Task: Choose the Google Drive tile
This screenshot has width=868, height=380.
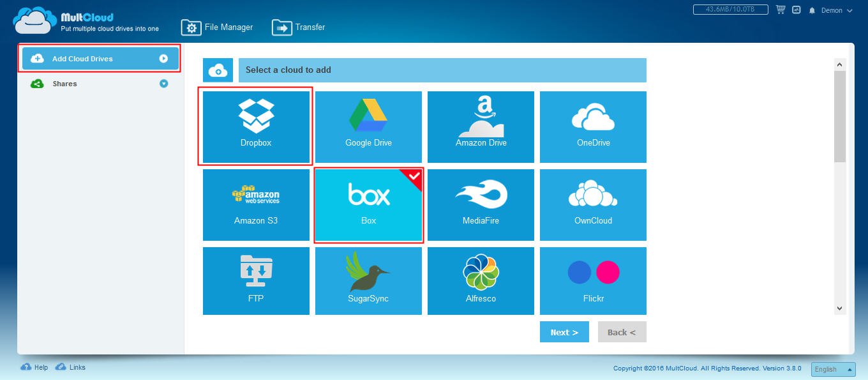Action: coord(368,126)
